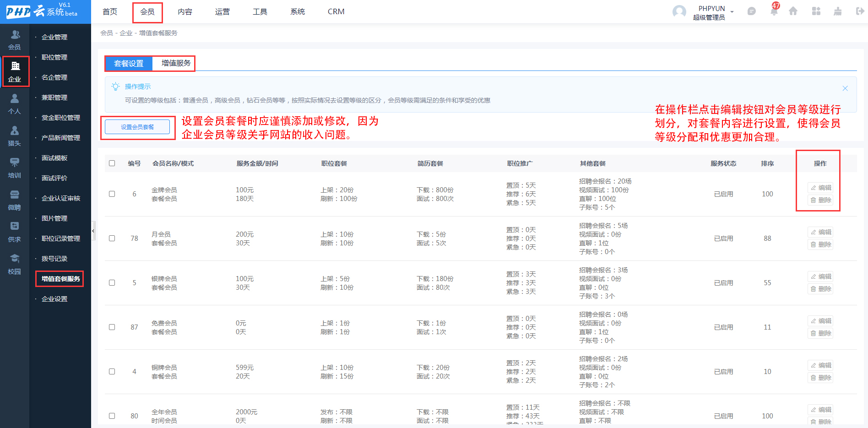Check the 银牌会员 row checkbox
868x428 pixels.
coord(112,283)
